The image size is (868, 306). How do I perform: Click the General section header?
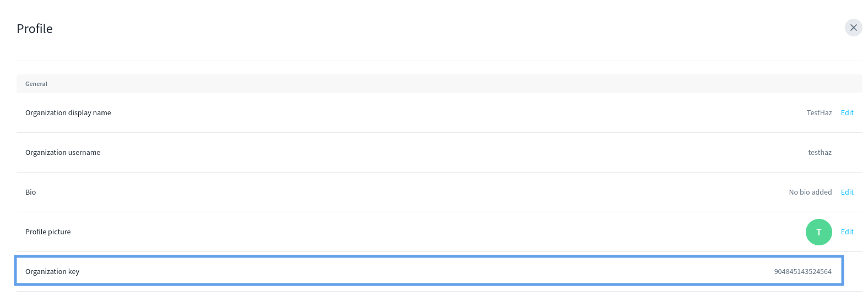pyautogui.click(x=36, y=84)
